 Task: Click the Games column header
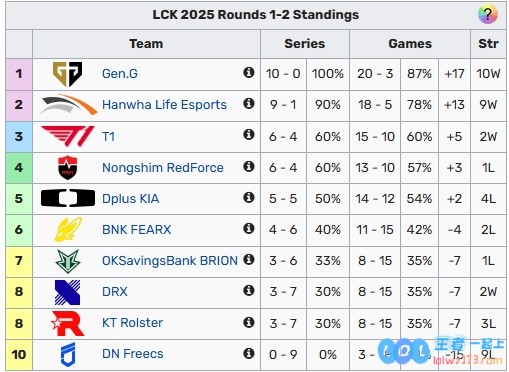click(x=410, y=44)
